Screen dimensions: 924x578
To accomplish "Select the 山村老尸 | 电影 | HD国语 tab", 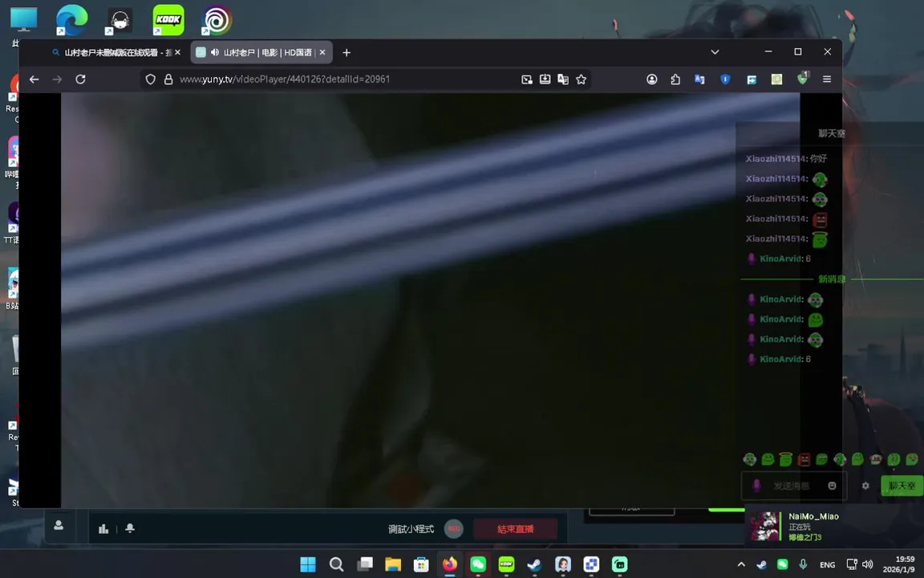I will pyautogui.click(x=261, y=52).
